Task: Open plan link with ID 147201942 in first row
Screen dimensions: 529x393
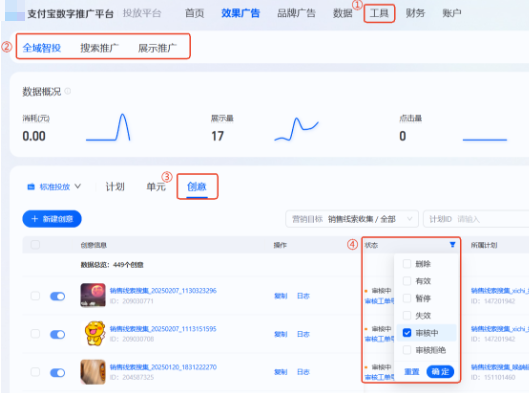Action: [x=499, y=290]
